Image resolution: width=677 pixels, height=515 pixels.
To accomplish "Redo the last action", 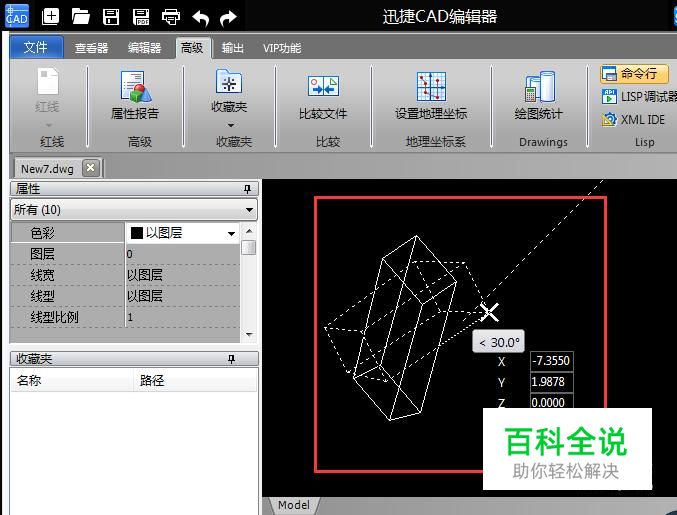I will [228, 18].
